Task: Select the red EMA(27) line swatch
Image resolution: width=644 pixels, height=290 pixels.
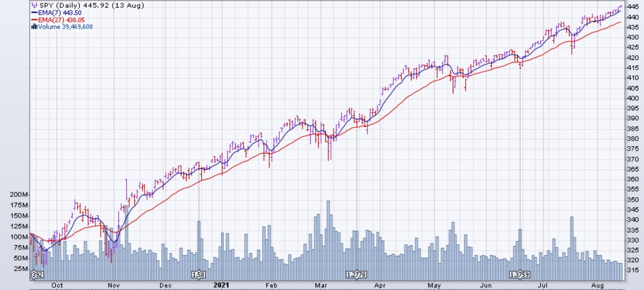Action: pyautogui.click(x=34, y=20)
